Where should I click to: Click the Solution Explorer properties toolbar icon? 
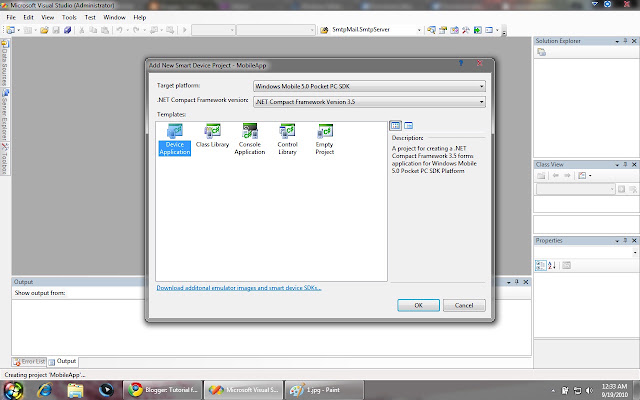click(x=542, y=52)
